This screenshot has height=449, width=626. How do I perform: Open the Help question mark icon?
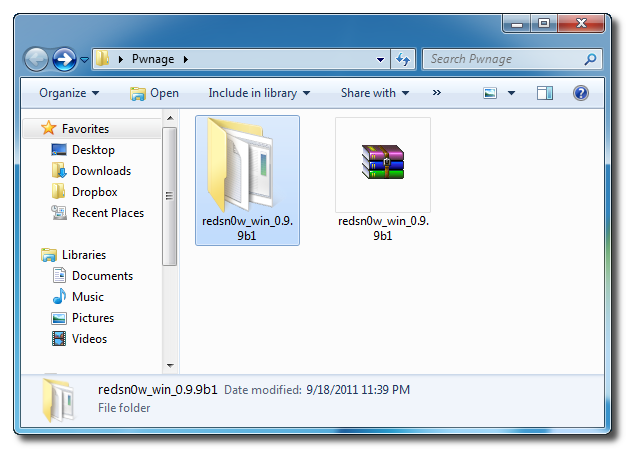pyautogui.click(x=580, y=93)
